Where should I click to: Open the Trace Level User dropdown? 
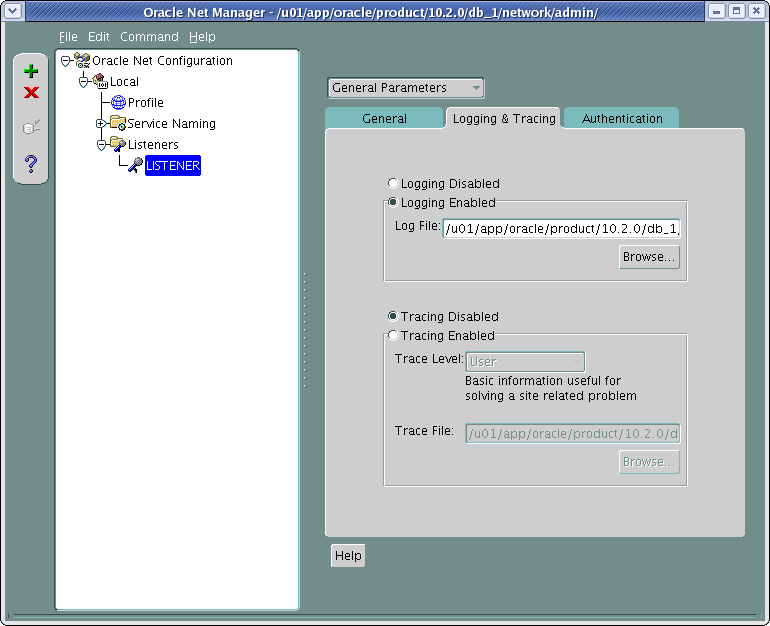coord(525,362)
